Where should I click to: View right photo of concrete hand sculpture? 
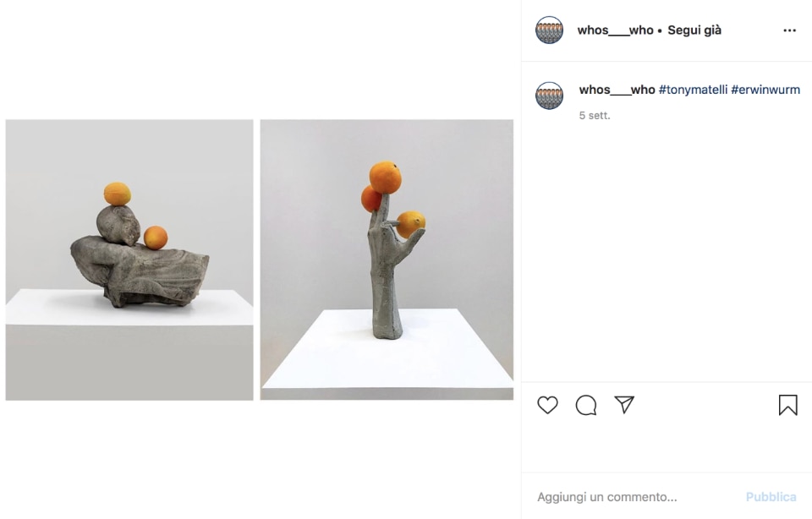coord(387,259)
